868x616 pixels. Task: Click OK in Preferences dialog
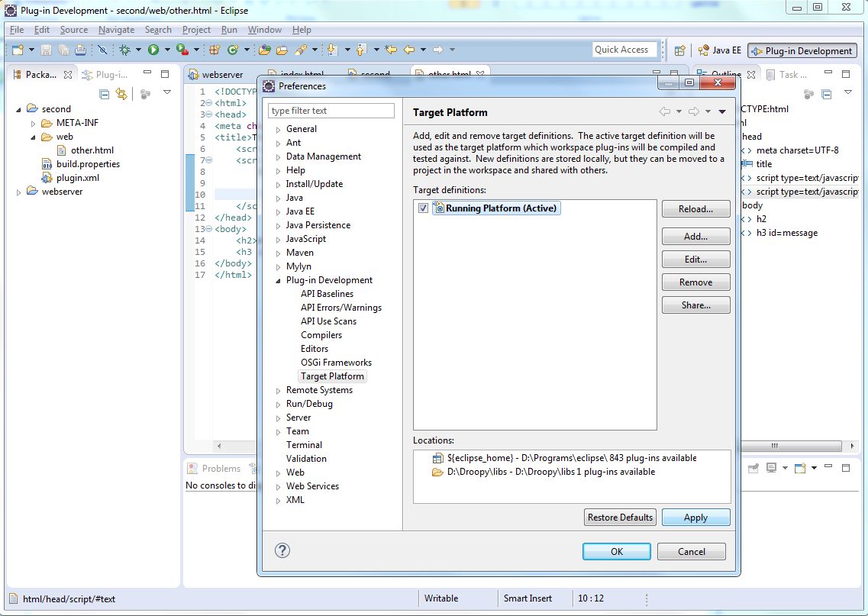pyautogui.click(x=617, y=551)
